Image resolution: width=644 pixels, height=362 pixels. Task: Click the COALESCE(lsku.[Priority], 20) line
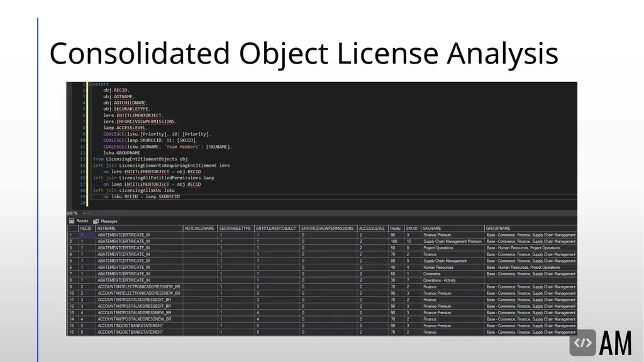[157, 134]
